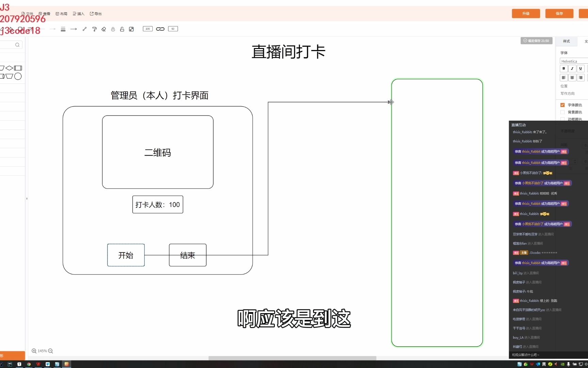Select the connector waypoint tool icon
Screen dimensions: 588x368
85,29
